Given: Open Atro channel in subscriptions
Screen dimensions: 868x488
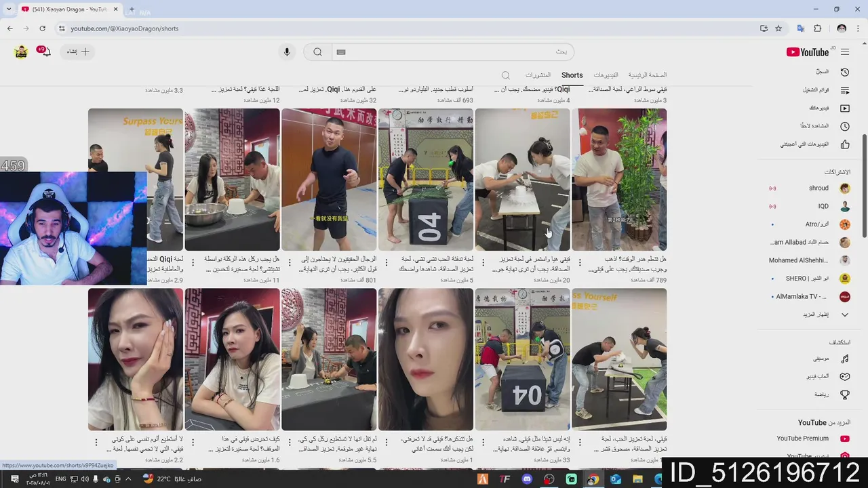Looking at the screenshot, I should click(x=810, y=224).
